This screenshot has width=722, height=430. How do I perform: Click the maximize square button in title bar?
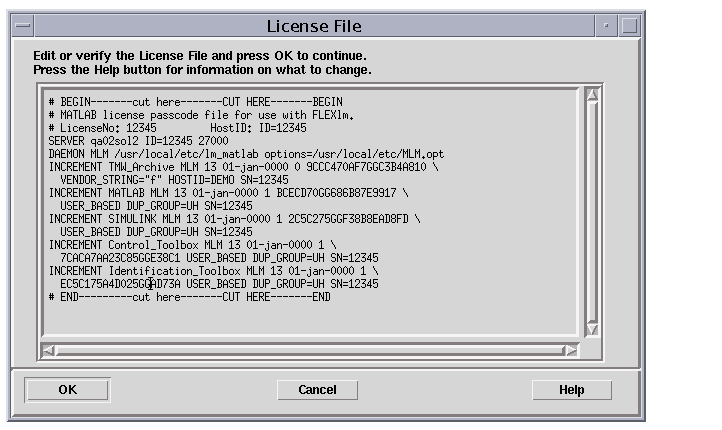[629, 26]
